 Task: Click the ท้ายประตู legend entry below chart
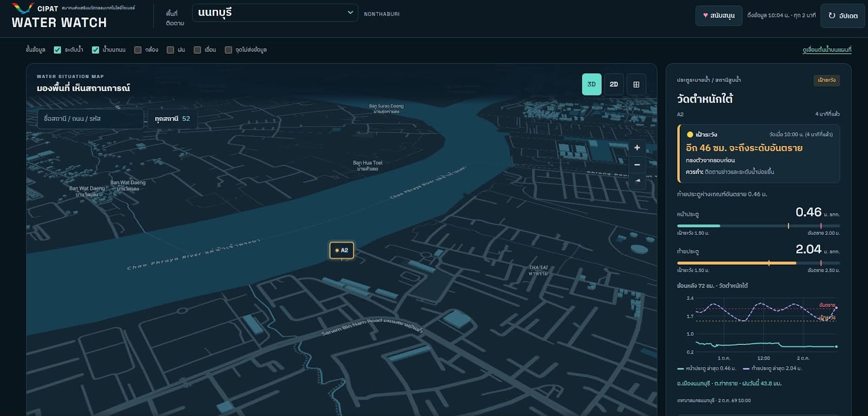(x=772, y=368)
